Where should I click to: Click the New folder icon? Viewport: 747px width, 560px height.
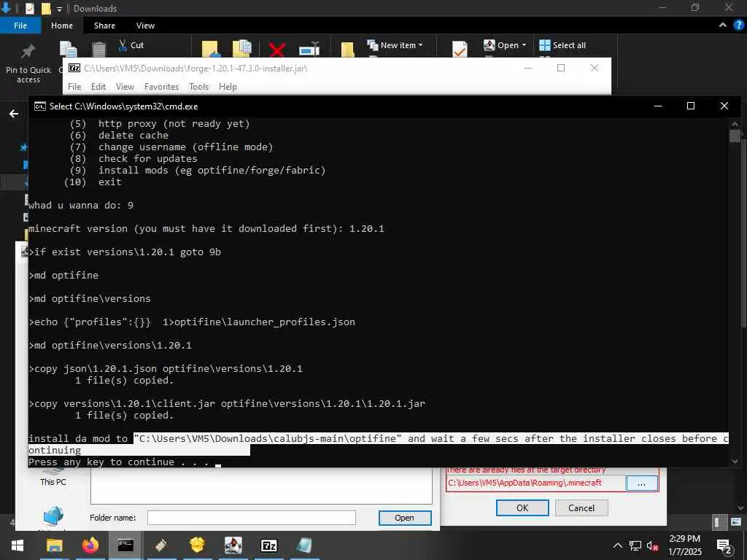pyautogui.click(x=347, y=50)
